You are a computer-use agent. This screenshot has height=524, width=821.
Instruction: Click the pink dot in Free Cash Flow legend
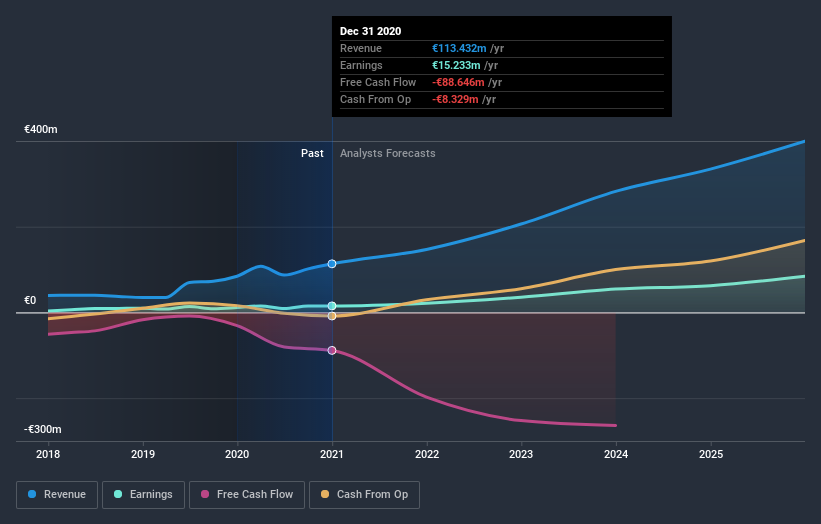pos(205,494)
